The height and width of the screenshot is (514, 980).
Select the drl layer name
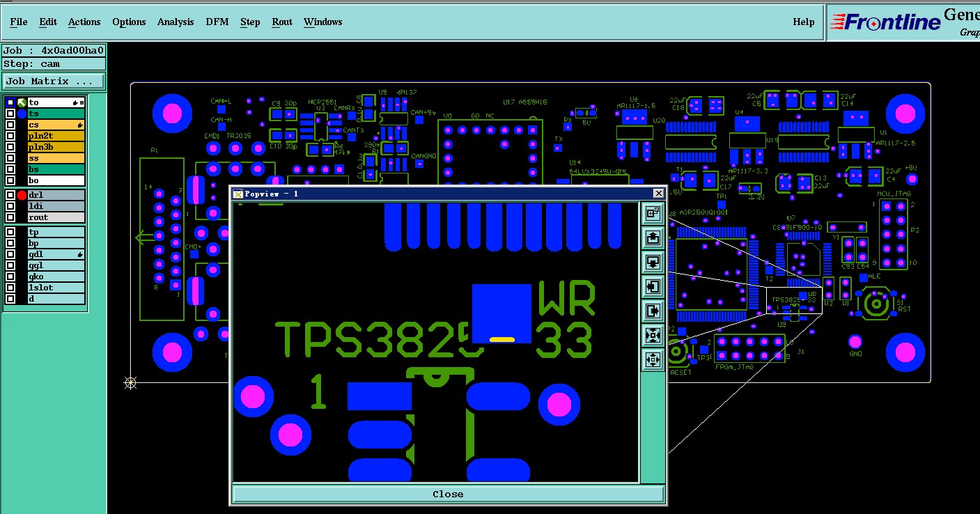(x=56, y=195)
